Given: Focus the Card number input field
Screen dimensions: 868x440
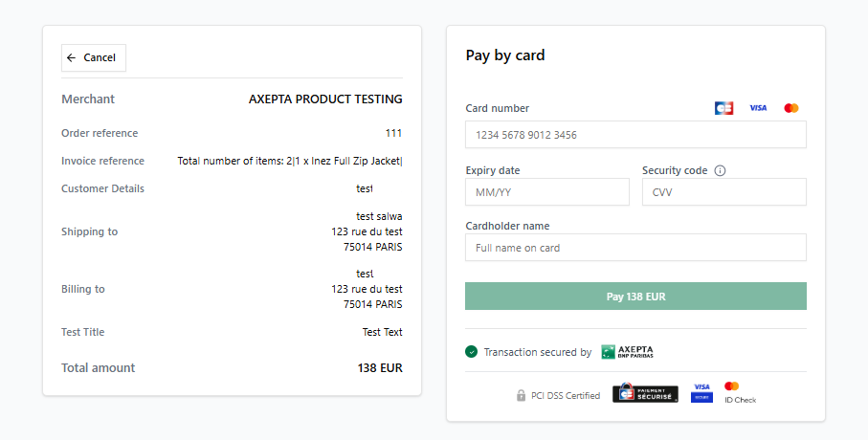Looking at the screenshot, I should [x=635, y=135].
